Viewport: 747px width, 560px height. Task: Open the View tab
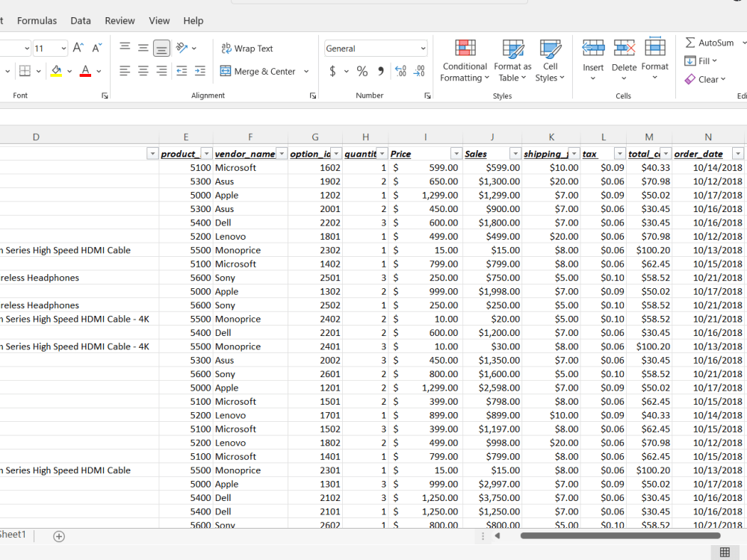[x=159, y=20]
